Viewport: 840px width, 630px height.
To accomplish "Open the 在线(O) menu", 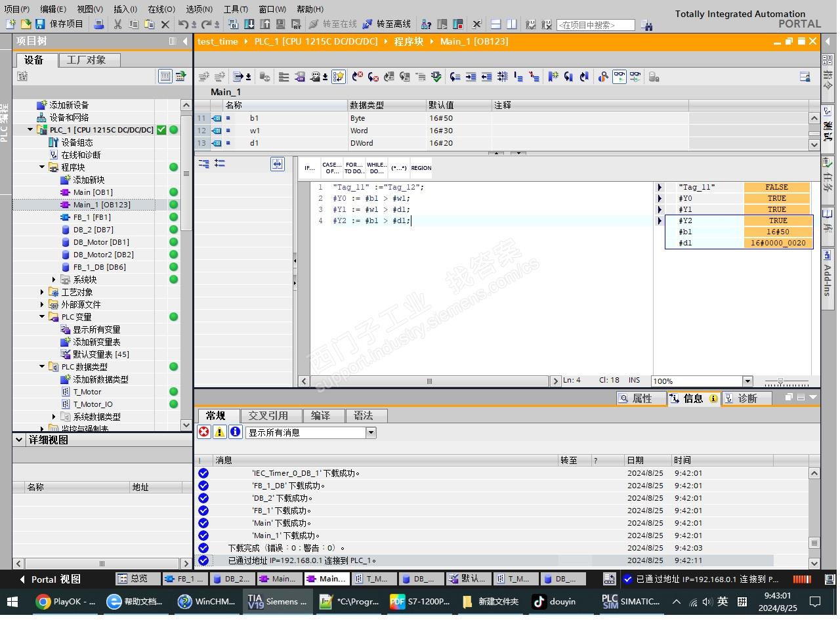I will tap(161, 9).
